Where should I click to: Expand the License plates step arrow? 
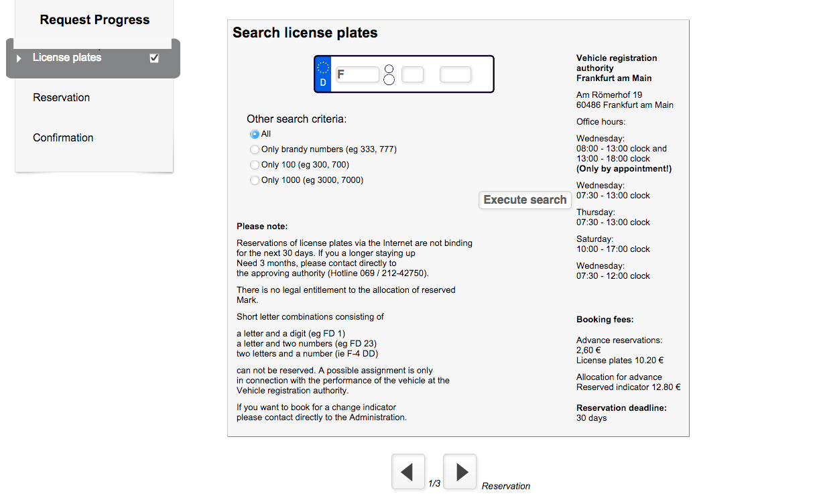(x=19, y=58)
